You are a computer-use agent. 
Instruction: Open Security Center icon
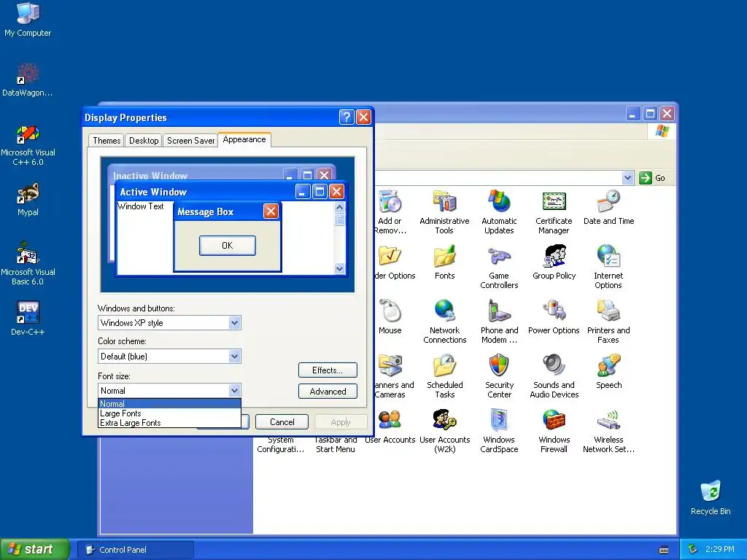(x=499, y=376)
